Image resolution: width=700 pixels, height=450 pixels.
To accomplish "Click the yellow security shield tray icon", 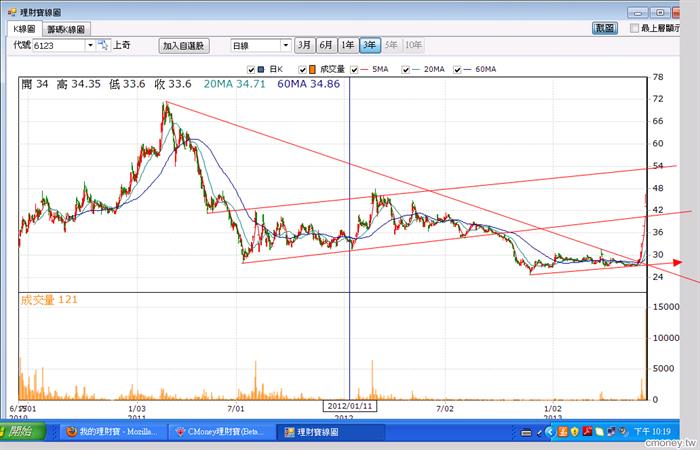I will pyautogui.click(x=575, y=432).
